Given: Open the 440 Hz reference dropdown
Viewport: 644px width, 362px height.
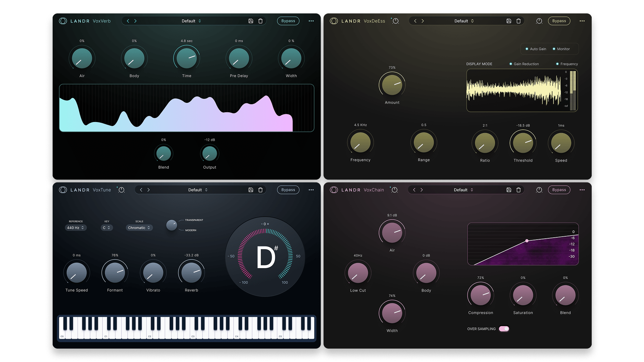Looking at the screenshot, I should 75,228.
